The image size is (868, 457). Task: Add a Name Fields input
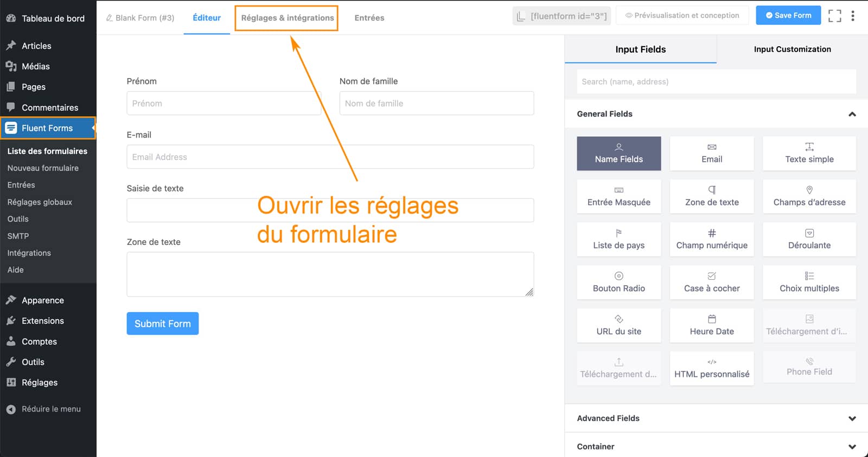click(x=619, y=153)
